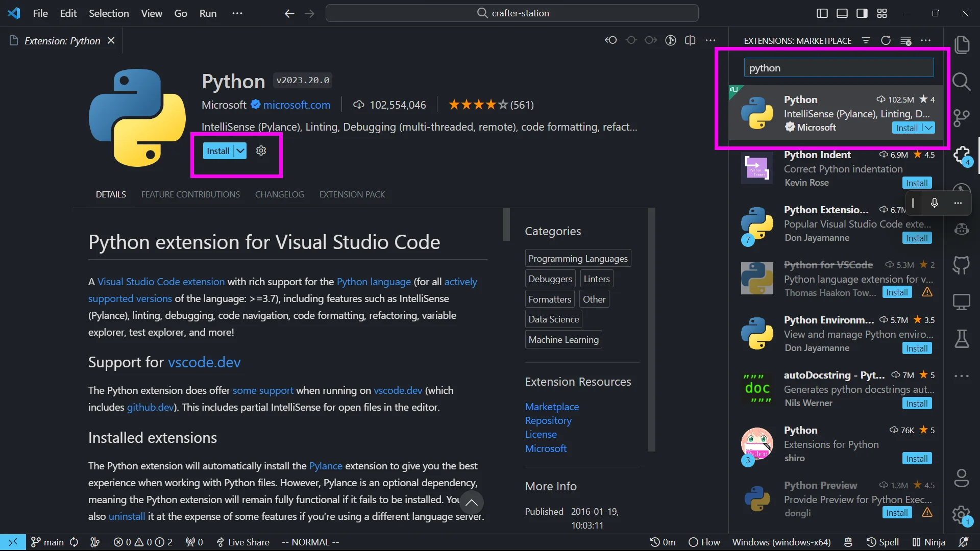This screenshot has height=551, width=980.
Task: Toggle the bottom panel layout button
Action: click(x=842, y=13)
